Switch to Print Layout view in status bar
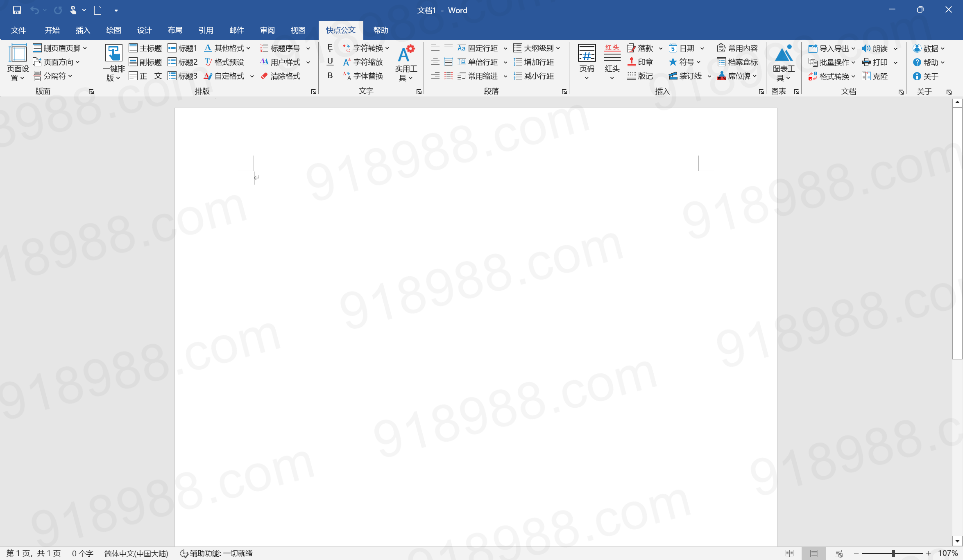This screenshot has height=560, width=963. click(814, 553)
